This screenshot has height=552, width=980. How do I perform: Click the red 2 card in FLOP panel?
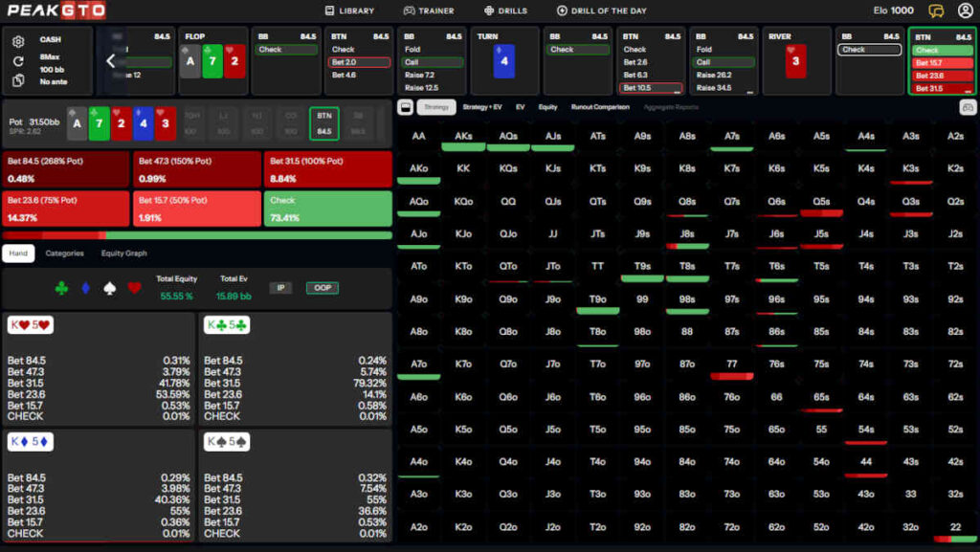pos(234,61)
